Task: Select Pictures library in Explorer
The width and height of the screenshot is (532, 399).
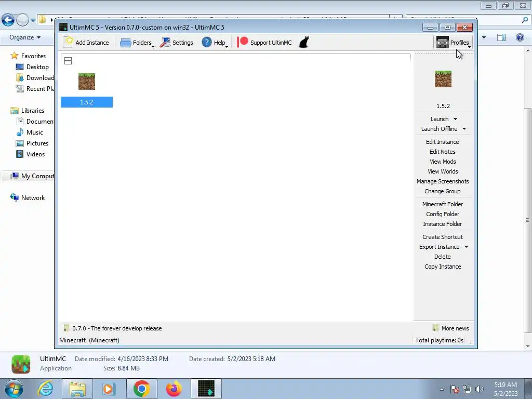Action: (32, 143)
